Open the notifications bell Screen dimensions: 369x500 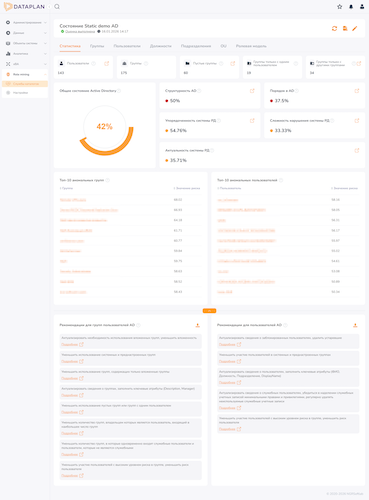(351, 7)
